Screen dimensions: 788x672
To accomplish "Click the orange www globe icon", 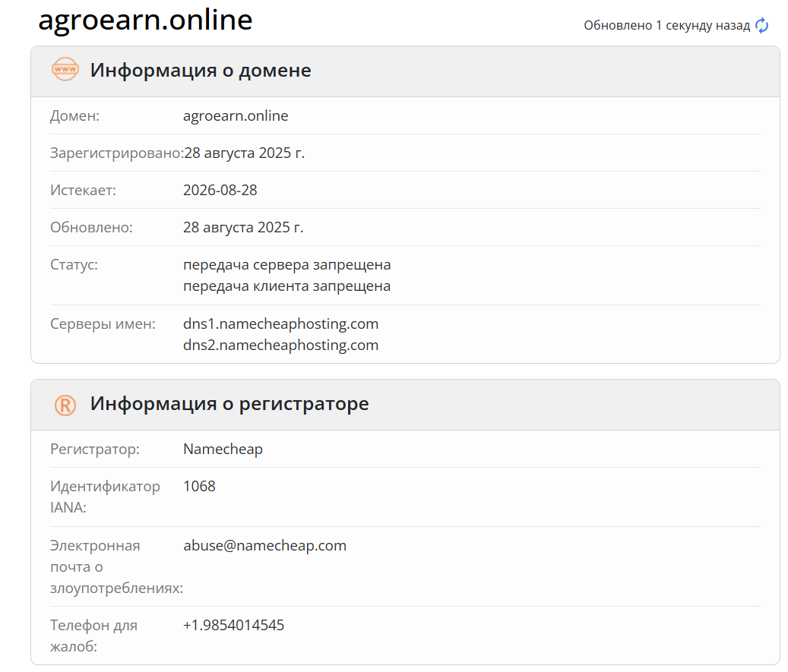I will (65, 70).
